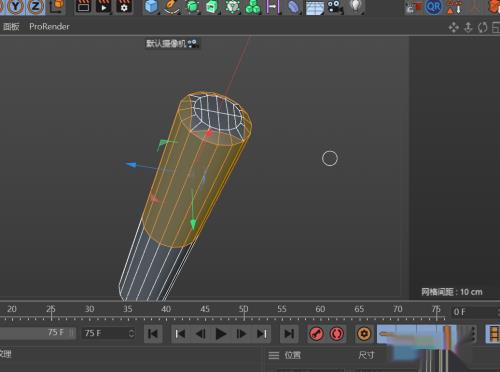500x372 pixels.
Task: Click the 位置 position column label
Action: click(x=292, y=355)
